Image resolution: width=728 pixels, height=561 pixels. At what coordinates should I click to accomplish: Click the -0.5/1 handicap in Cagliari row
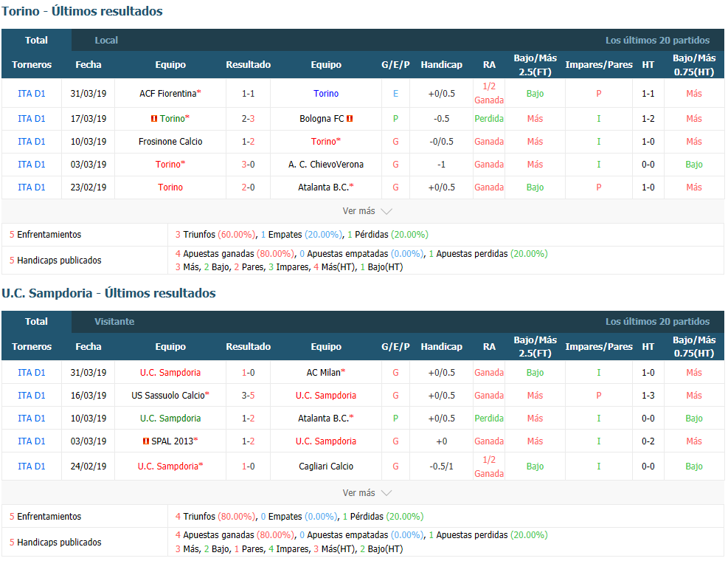pyautogui.click(x=442, y=467)
